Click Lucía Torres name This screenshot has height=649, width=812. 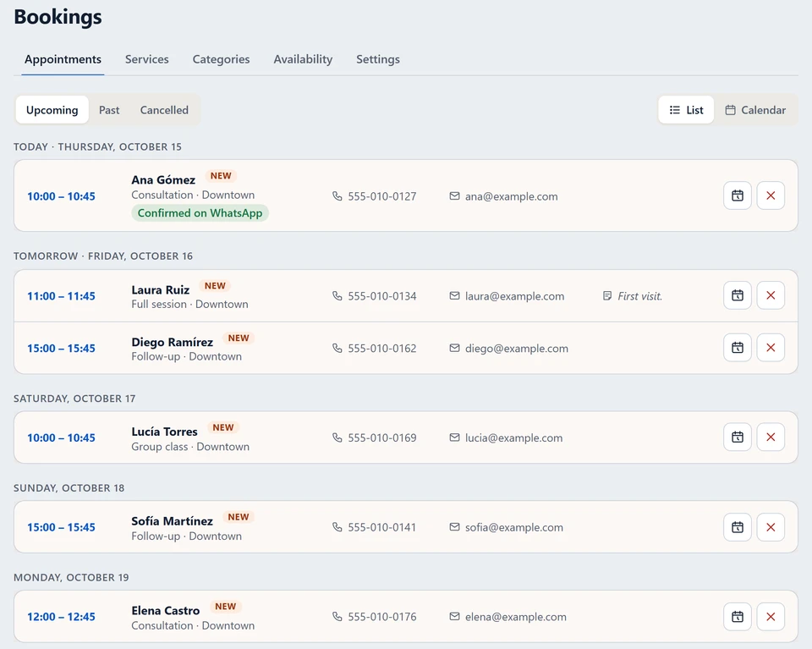[x=164, y=432]
